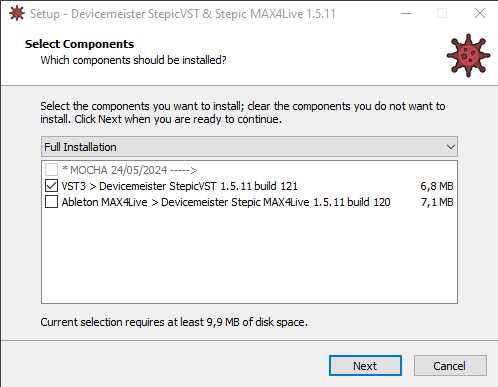Click the large red virus logo
The height and width of the screenshot is (387, 498).
pyautogui.click(x=468, y=55)
